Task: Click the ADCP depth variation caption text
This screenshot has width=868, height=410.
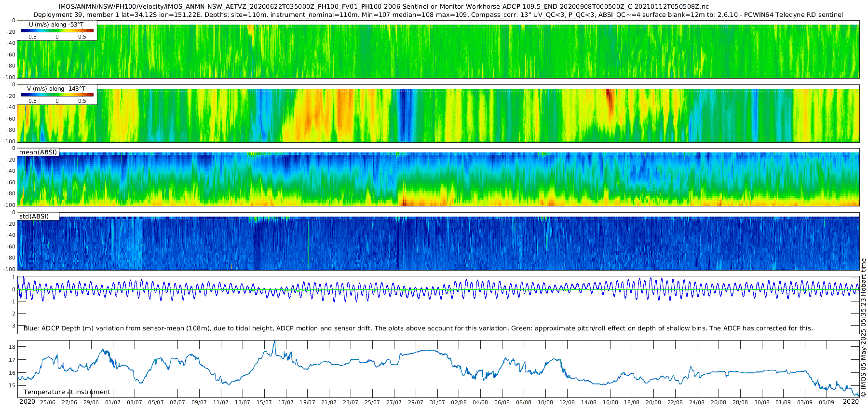Action: [418, 328]
